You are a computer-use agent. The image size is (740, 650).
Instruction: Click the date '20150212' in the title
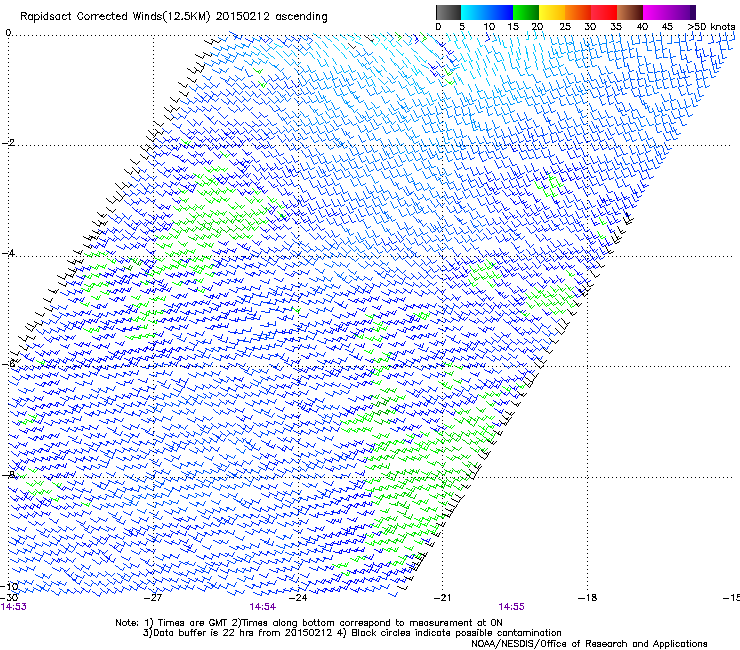[243, 17]
